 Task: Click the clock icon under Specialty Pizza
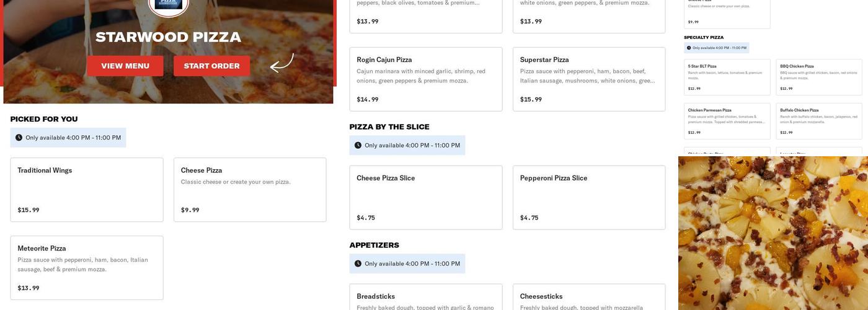point(689,48)
